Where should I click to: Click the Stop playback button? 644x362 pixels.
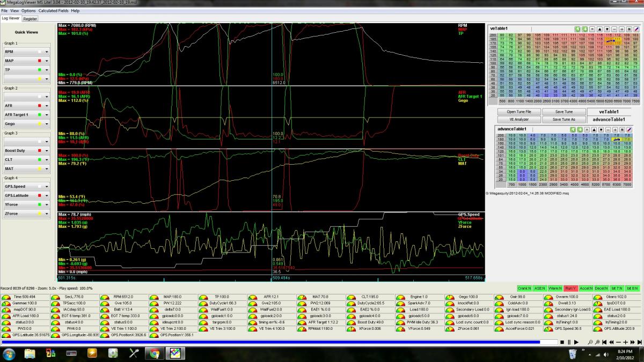(562, 342)
